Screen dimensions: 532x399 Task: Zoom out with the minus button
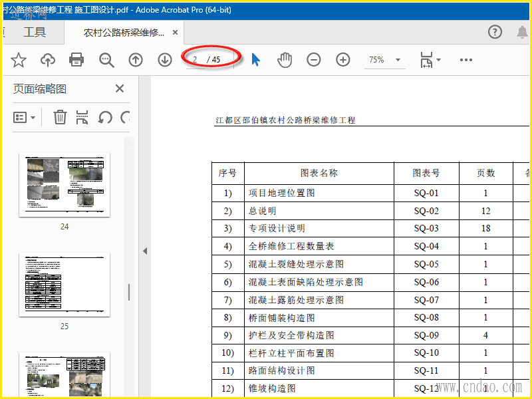(313, 60)
